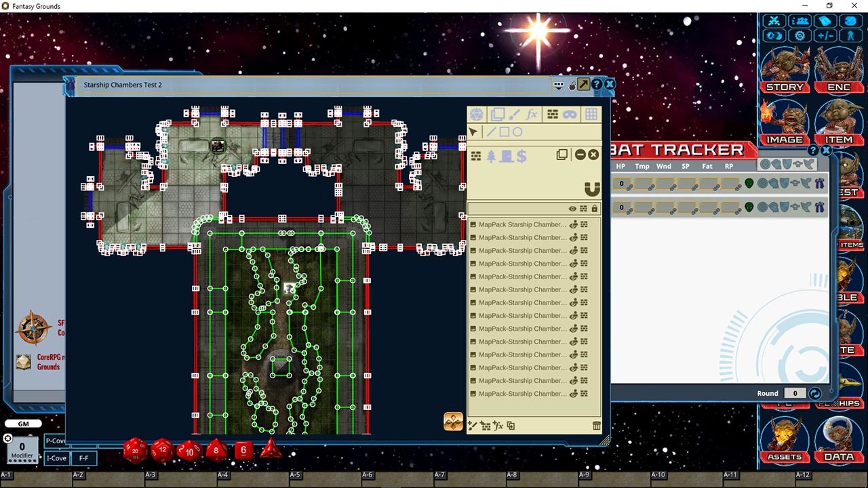Open the 3D dice play mode icon
Screen dimensions: 868x488
[477, 115]
